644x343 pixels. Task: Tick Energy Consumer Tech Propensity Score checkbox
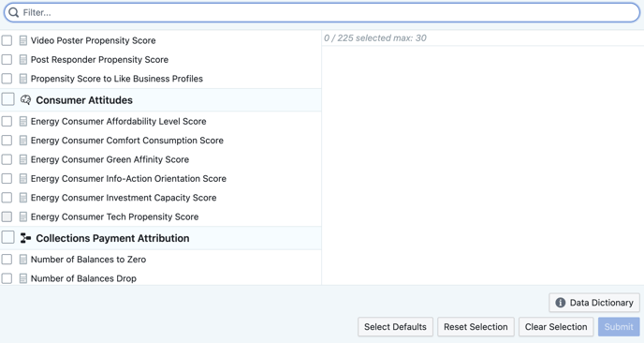[7, 216]
